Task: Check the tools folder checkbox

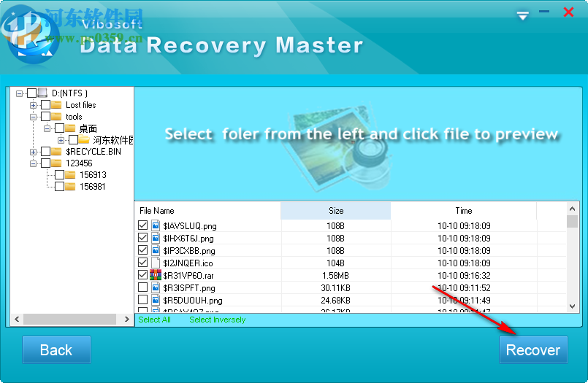Action: coord(46,117)
